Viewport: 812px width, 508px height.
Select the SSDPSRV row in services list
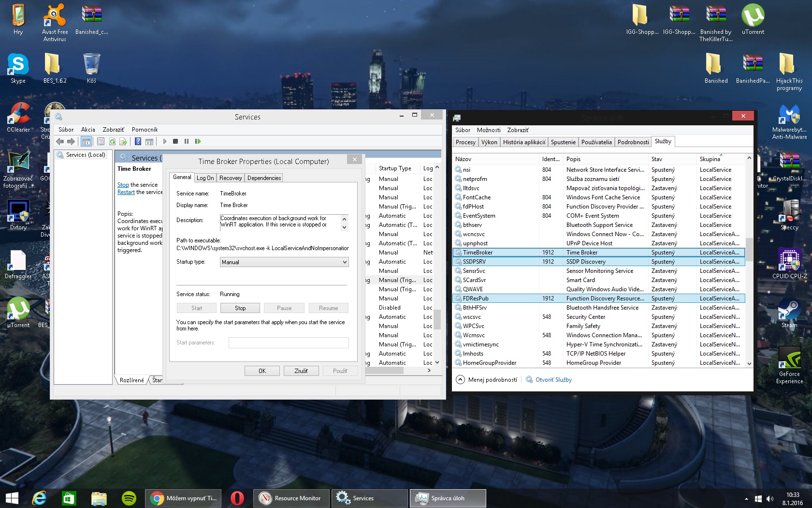pyautogui.click(x=474, y=262)
